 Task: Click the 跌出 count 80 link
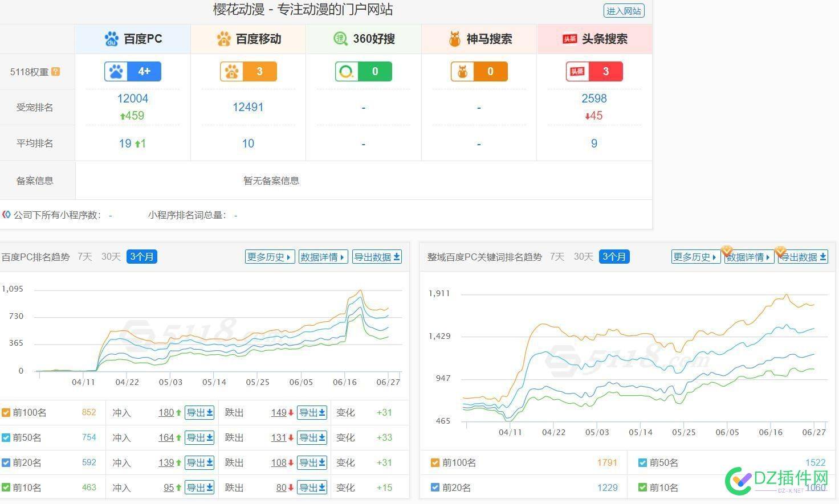pyautogui.click(x=282, y=488)
